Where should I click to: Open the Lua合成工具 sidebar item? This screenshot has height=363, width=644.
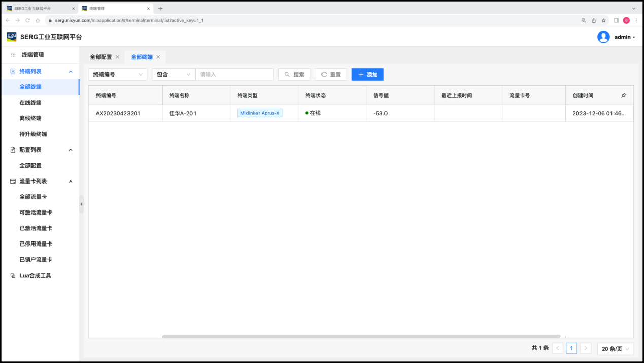coord(35,275)
